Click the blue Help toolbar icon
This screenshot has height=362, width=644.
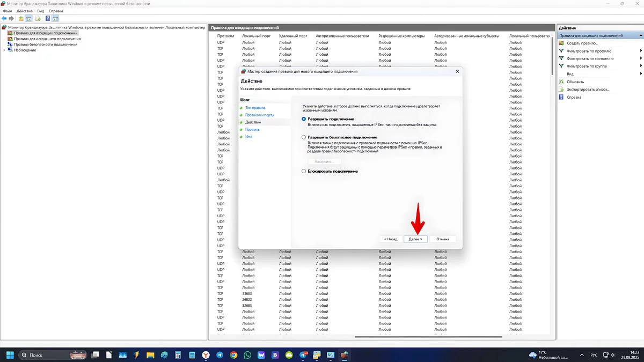coord(48,18)
